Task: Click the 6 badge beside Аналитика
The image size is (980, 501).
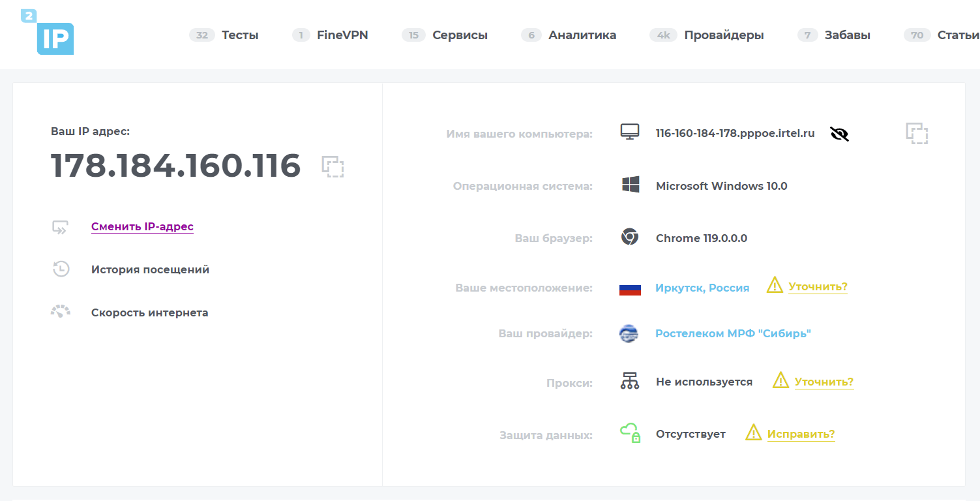Action: (531, 35)
